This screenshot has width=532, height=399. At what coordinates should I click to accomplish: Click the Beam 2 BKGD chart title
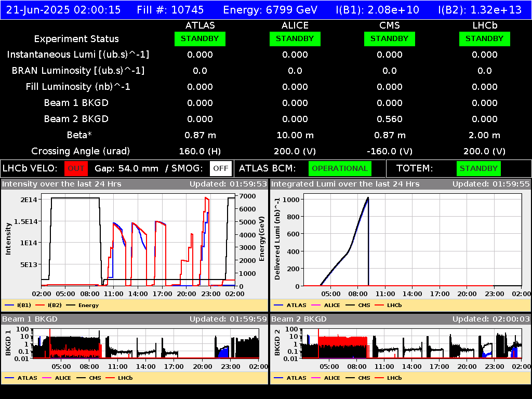[x=299, y=320]
